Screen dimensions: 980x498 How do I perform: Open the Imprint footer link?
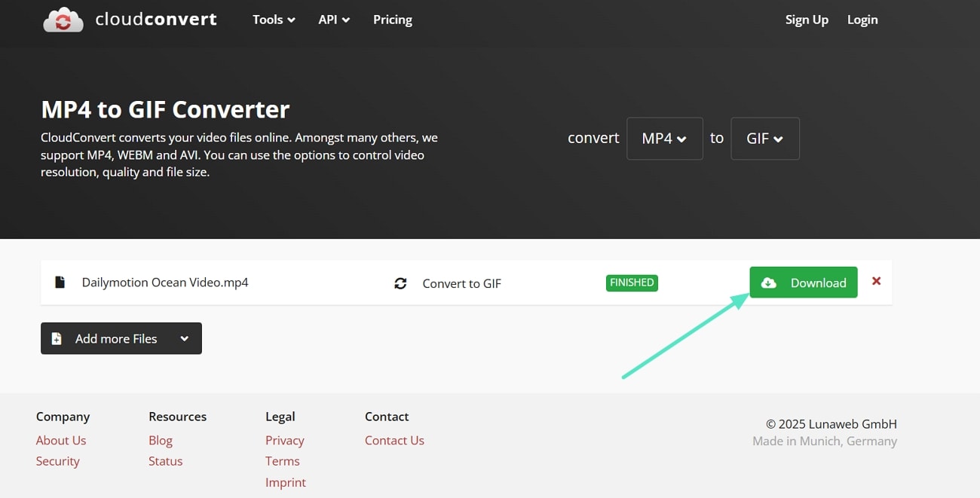(x=286, y=482)
